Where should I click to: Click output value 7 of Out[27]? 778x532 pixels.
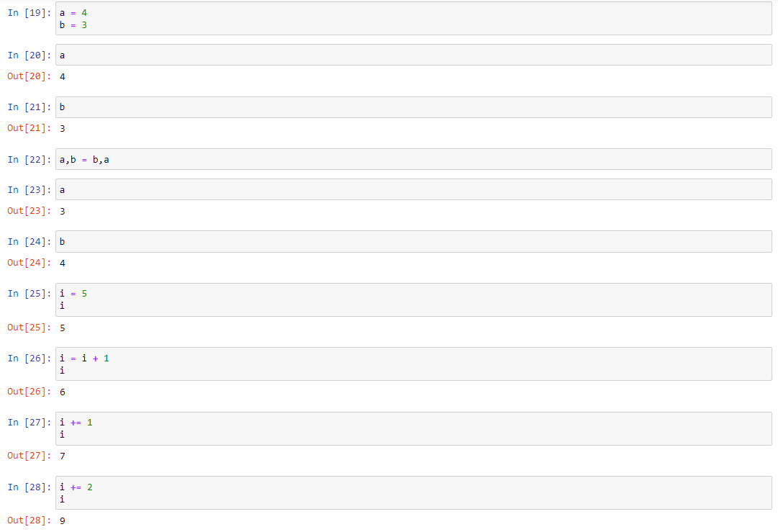tap(63, 456)
